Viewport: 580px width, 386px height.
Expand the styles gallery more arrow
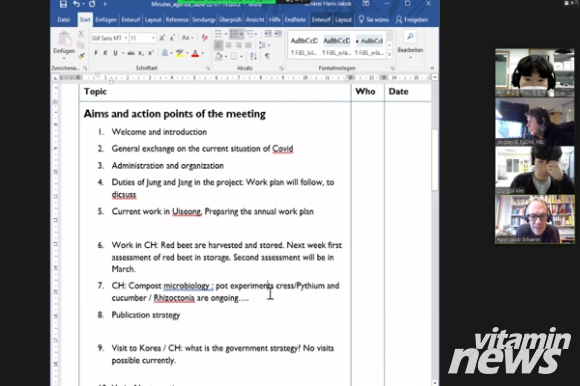389,54
